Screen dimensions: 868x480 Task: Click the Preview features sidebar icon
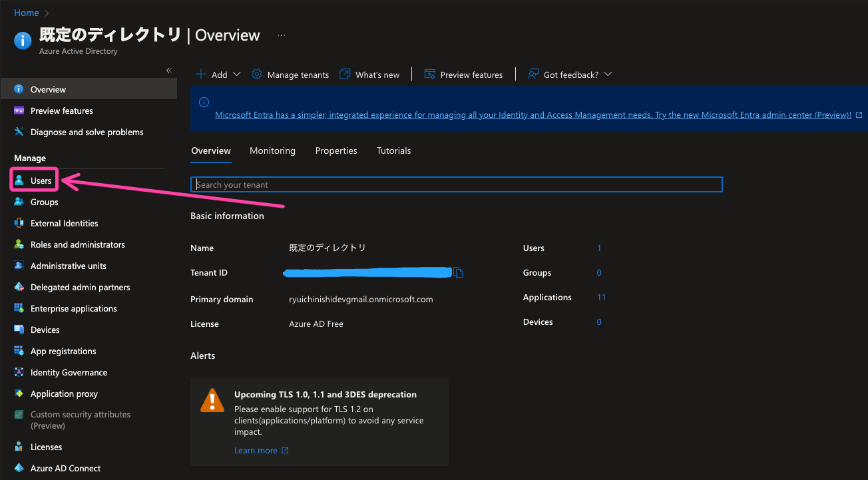point(19,111)
